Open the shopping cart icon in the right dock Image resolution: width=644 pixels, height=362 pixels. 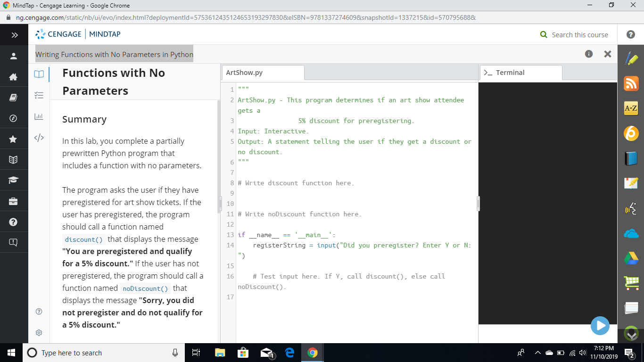(631, 283)
